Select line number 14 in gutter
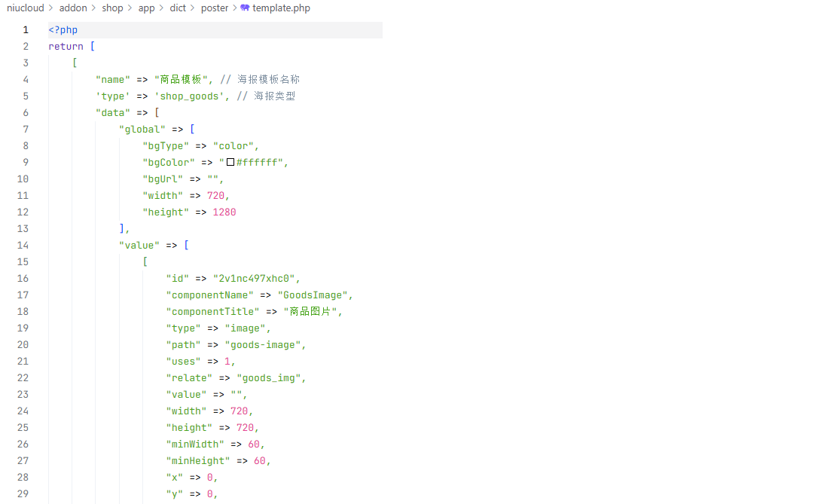The width and height of the screenshot is (821, 504). click(x=23, y=246)
